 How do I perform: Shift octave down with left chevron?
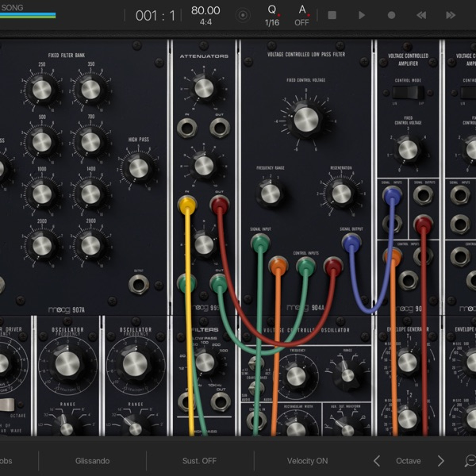pyautogui.click(x=377, y=461)
